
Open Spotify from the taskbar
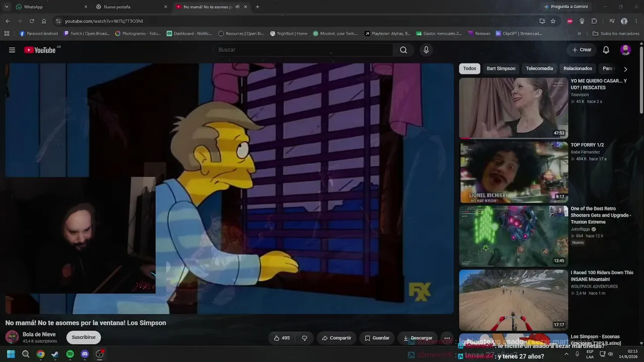click(70, 354)
